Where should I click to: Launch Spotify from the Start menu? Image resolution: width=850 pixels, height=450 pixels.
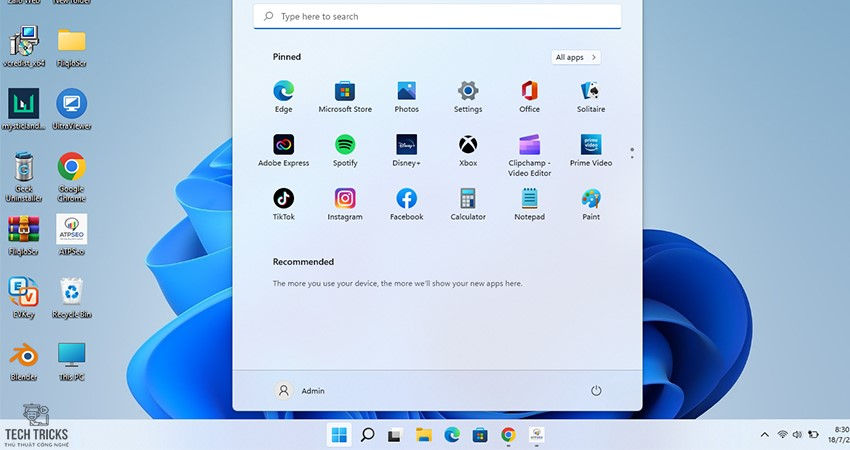345,151
